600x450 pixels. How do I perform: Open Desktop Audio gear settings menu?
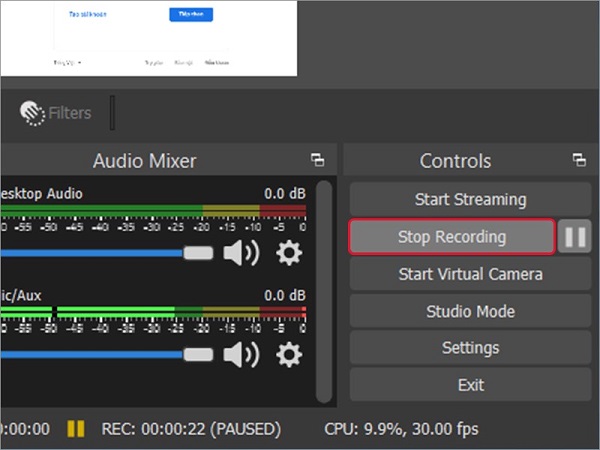[289, 253]
